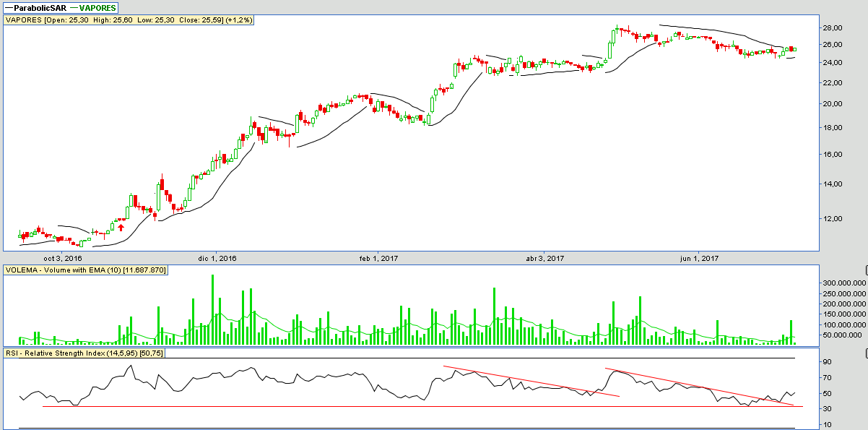This screenshot has height=430, width=868.
Task: Select the VAPORES open/high/low/close title label
Action: point(129,20)
